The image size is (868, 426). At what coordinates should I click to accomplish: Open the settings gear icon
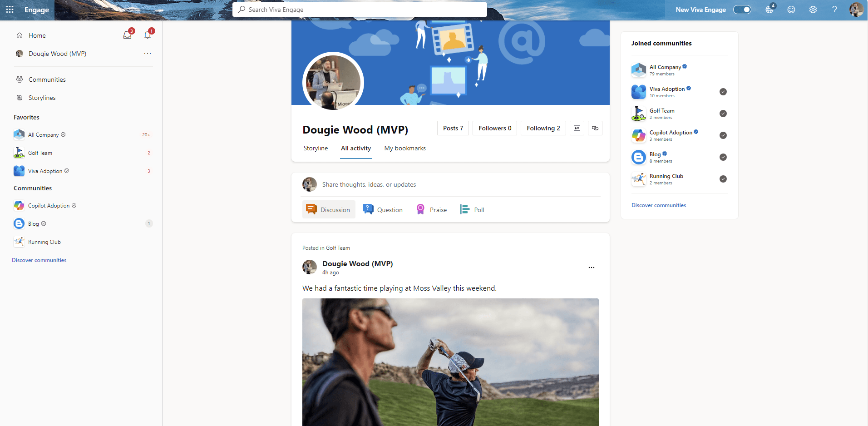click(813, 10)
